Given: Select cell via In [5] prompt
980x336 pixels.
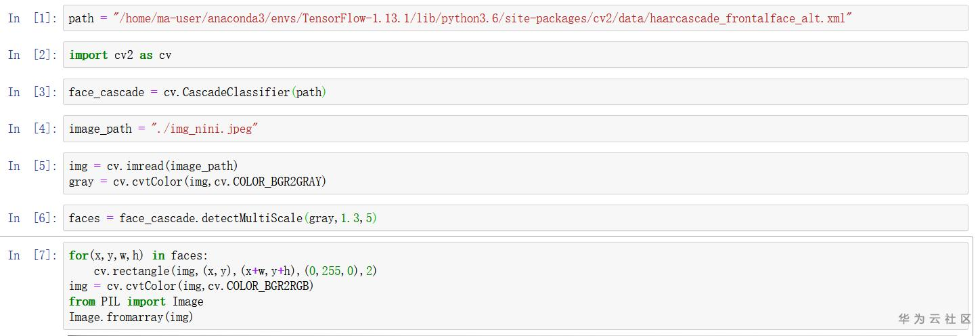Looking at the screenshot, I should pos(32,166).
